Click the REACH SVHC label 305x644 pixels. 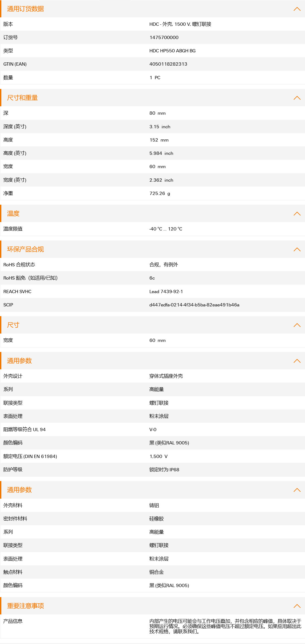[x=17, y=291]
